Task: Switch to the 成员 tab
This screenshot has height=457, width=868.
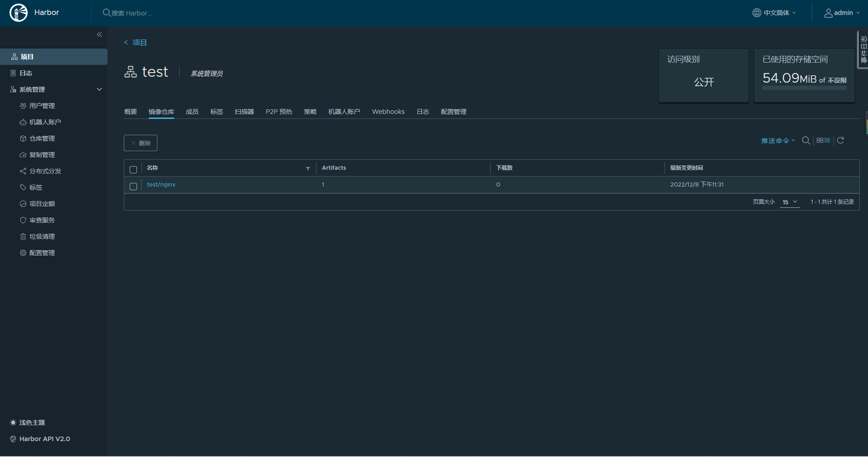Action: (192, 112)
